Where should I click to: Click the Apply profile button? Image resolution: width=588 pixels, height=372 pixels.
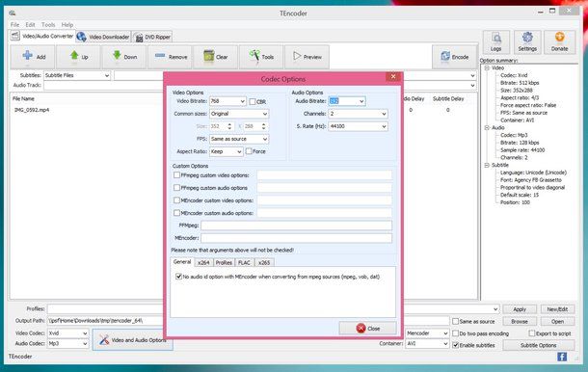coord(520,309)
